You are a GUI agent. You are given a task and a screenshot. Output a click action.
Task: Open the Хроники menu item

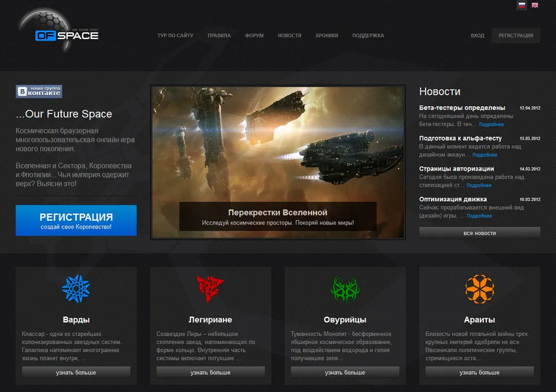point(326,36)
